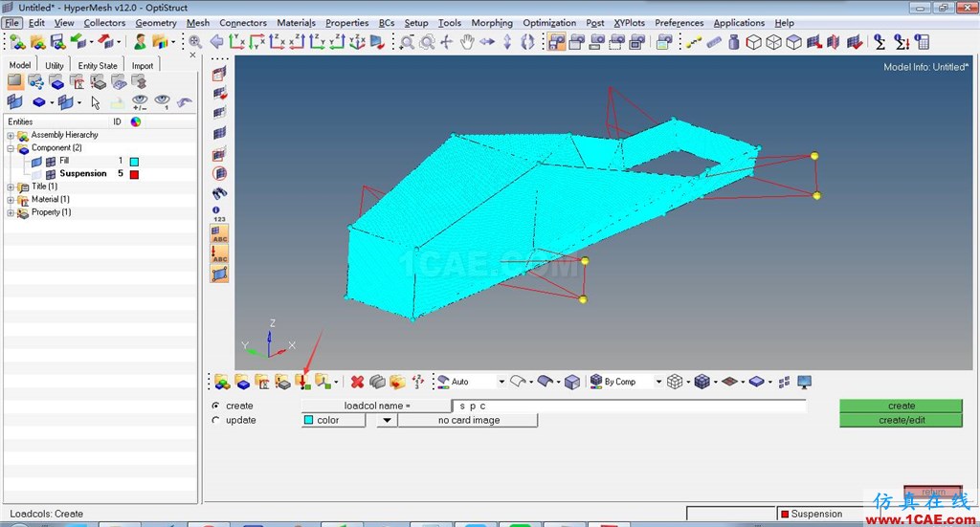Viewport: 980px width, 527px height.
Task: Click the selector arrow cursor icon in the browser
Action: tap(95, 101)
